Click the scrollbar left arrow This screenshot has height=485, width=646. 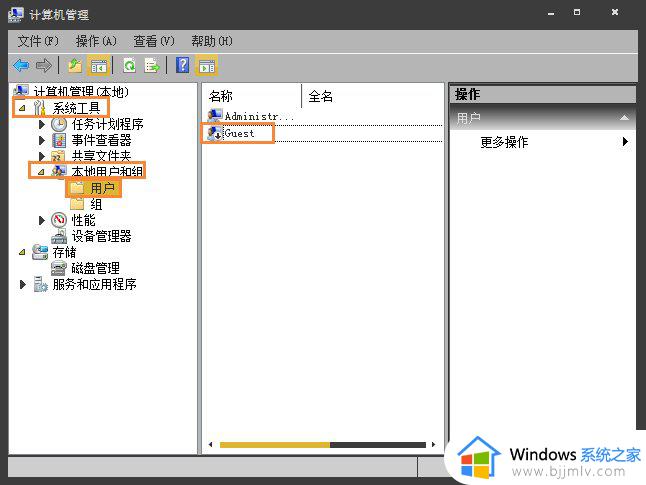click(211, 445)
